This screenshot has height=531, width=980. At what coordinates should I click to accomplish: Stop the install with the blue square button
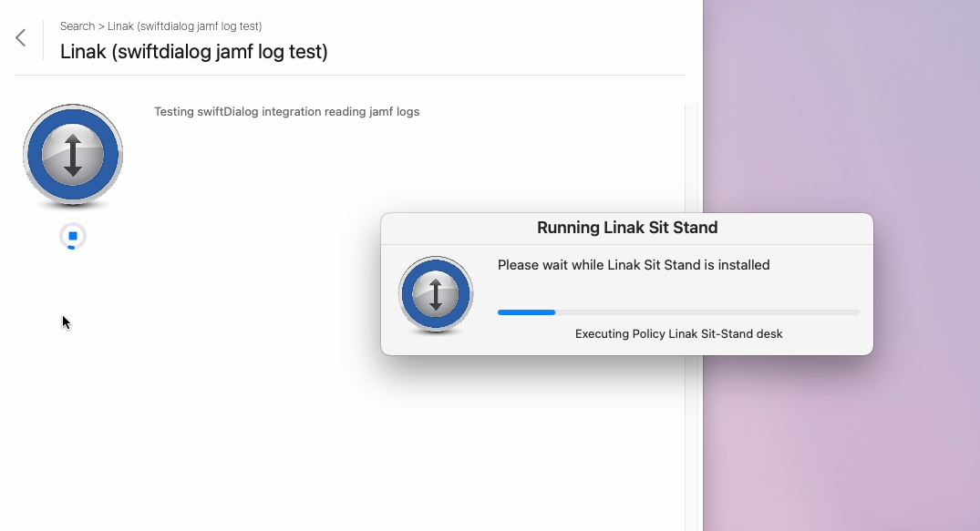pyautogui.click(x=73, y=236)
